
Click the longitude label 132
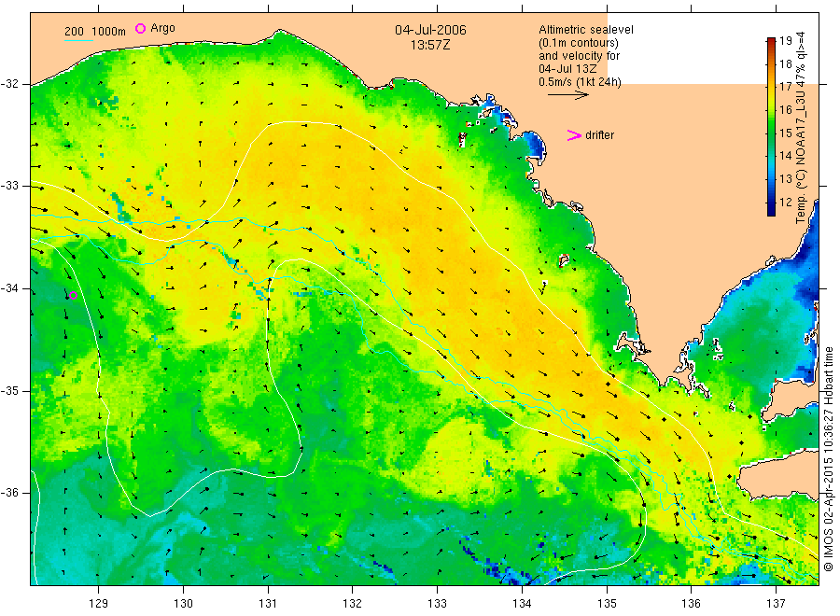[x=353, y=604]
